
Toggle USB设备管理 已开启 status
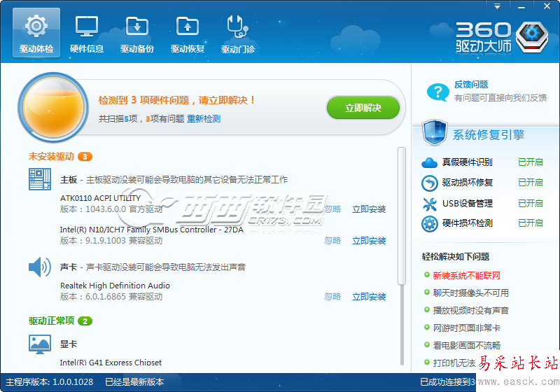pos(531,204)
